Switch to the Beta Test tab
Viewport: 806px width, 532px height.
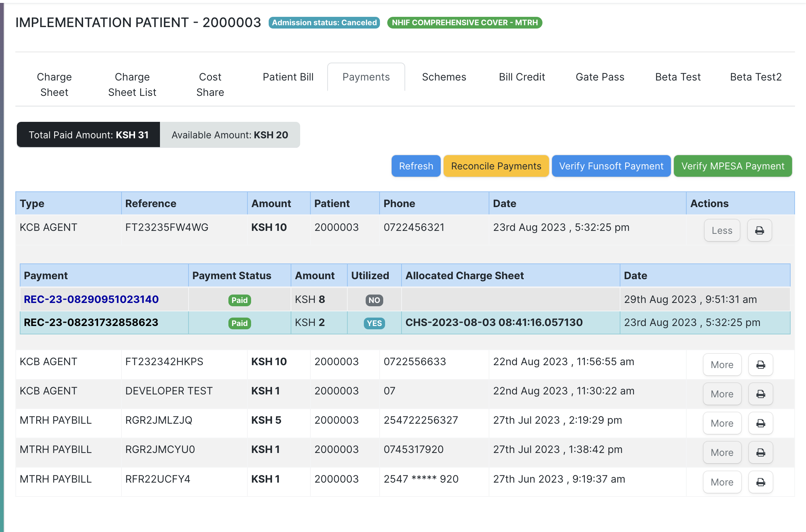tap(678, 77)
